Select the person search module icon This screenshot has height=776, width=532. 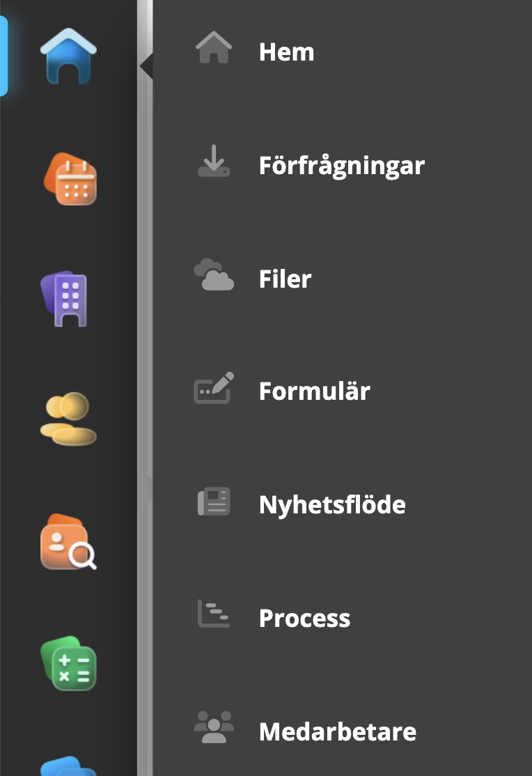click(68, 542)
